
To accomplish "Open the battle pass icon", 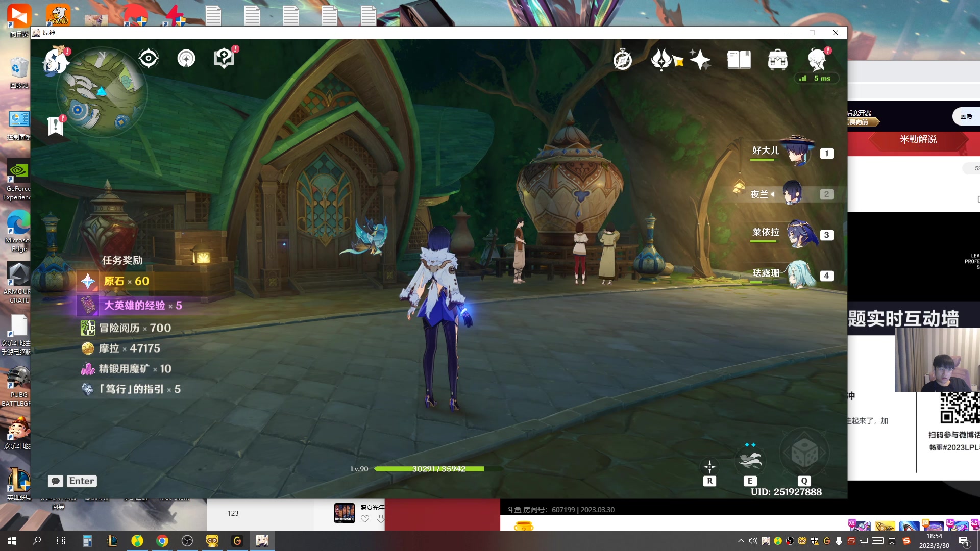I will tap(662, 60).
